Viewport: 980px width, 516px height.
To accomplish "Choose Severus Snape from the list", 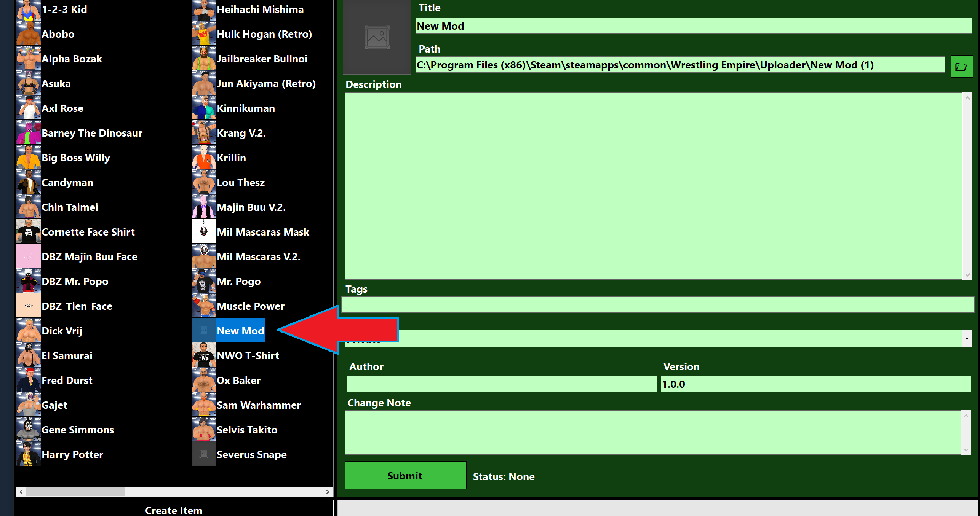I will tap(251, 454).
